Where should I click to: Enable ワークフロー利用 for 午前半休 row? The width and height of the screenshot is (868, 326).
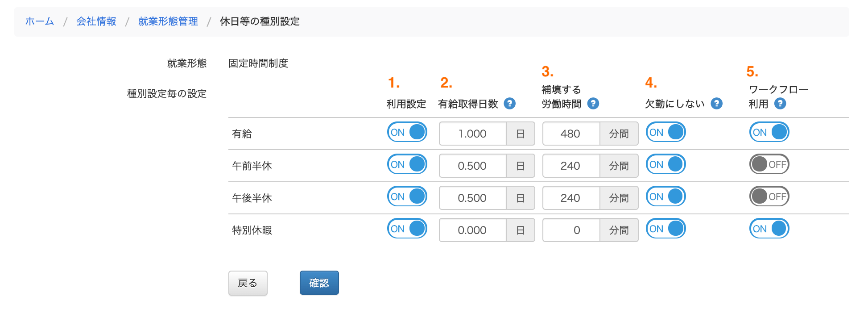point(769,164)
